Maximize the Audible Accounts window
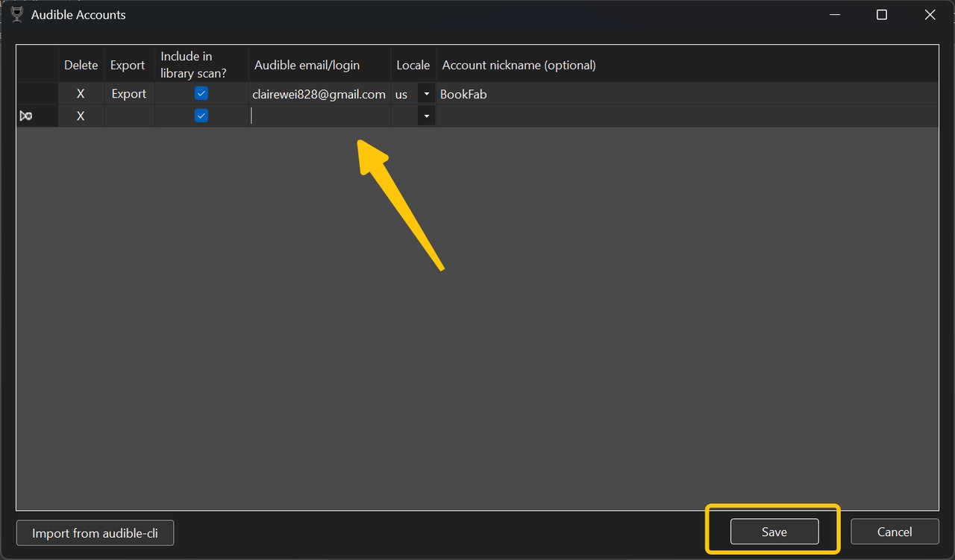The image size is (955, 560). pos(882,15)
